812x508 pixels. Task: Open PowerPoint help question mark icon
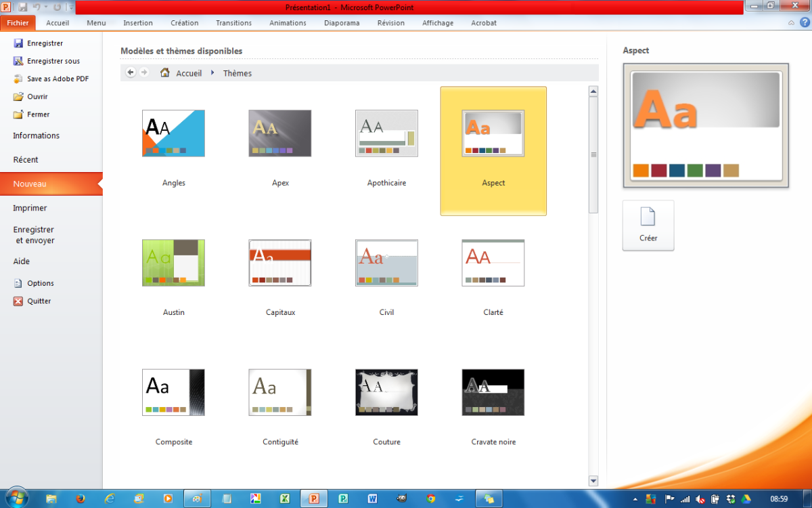(803, 22)
